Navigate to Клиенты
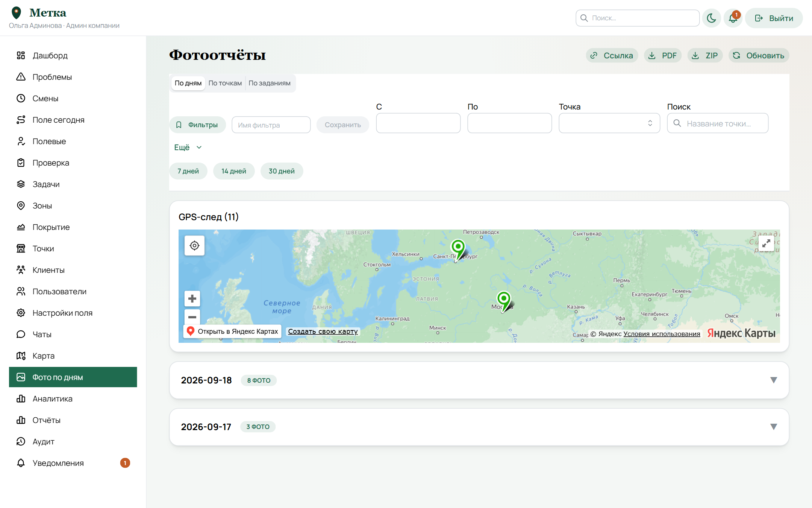812x508 pixels. click(x=73, y=270)
